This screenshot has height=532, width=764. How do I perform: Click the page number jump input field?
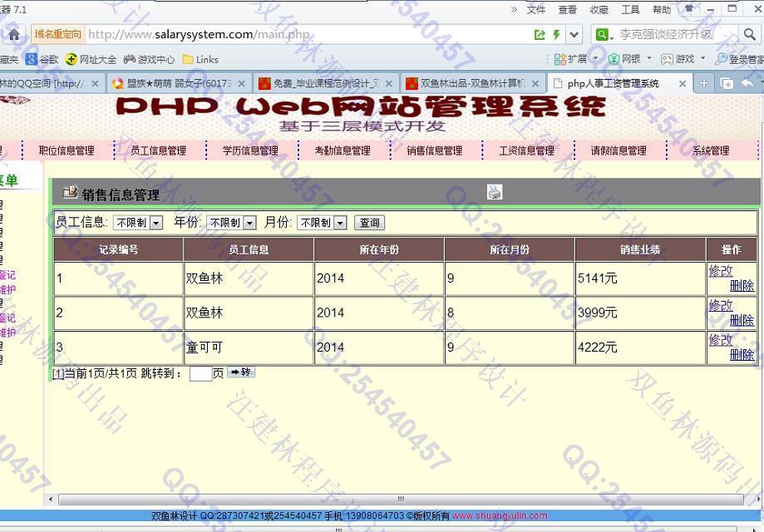(x=200, y=374)
